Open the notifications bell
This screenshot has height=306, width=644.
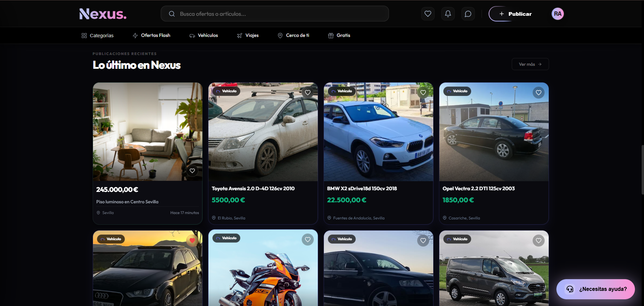coord(448,14)
